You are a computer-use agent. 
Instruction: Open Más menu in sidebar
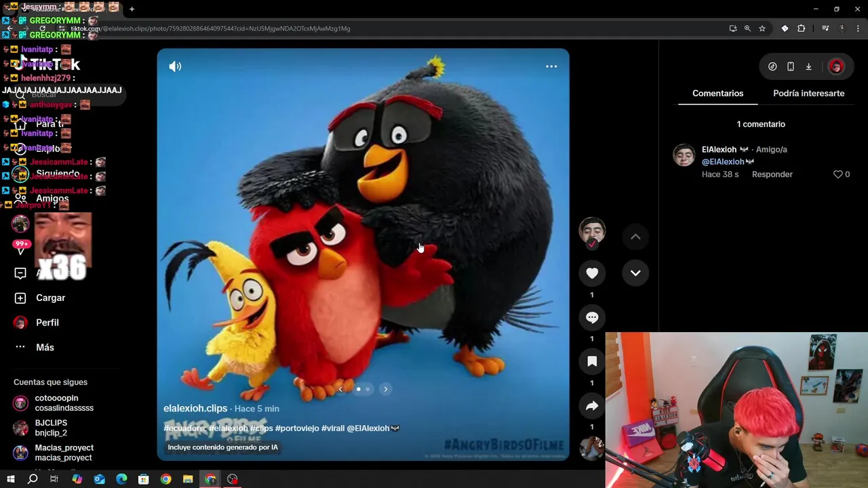click(x=34, y=347)
